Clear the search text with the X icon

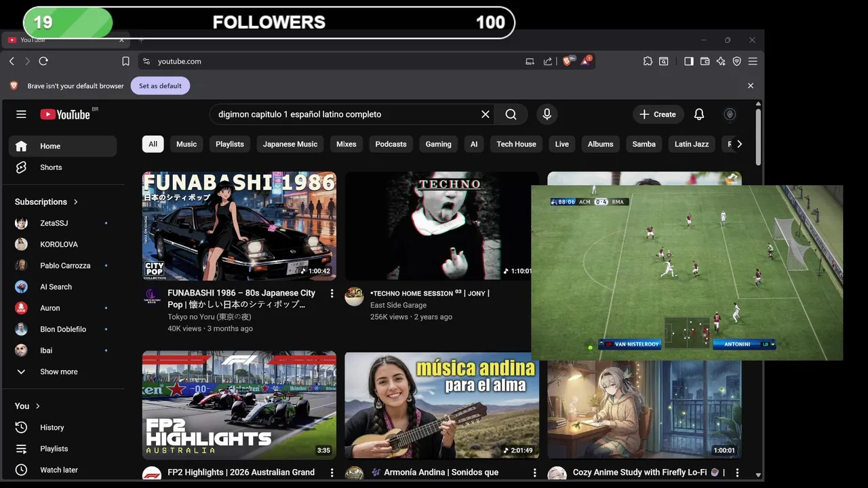click(x=486, y=115)
